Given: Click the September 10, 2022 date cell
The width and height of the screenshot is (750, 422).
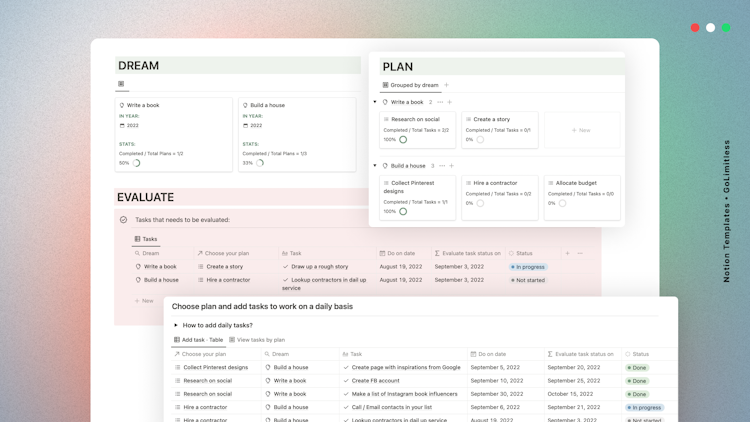Looking at the screenshot, I should (495, 381).
